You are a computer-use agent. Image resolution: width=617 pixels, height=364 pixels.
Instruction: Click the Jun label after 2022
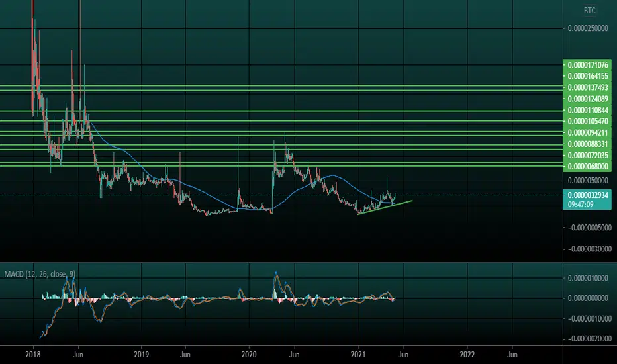click(x=512, y=355)
